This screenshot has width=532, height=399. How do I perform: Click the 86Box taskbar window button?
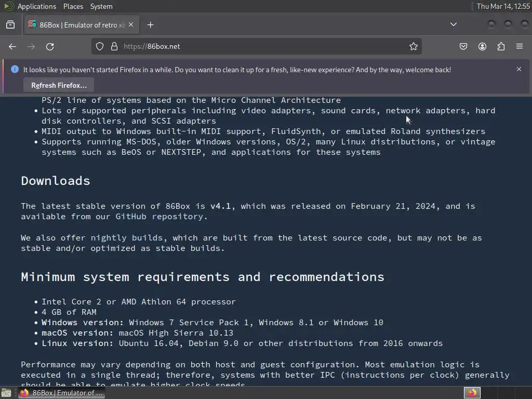pos(62,393)
